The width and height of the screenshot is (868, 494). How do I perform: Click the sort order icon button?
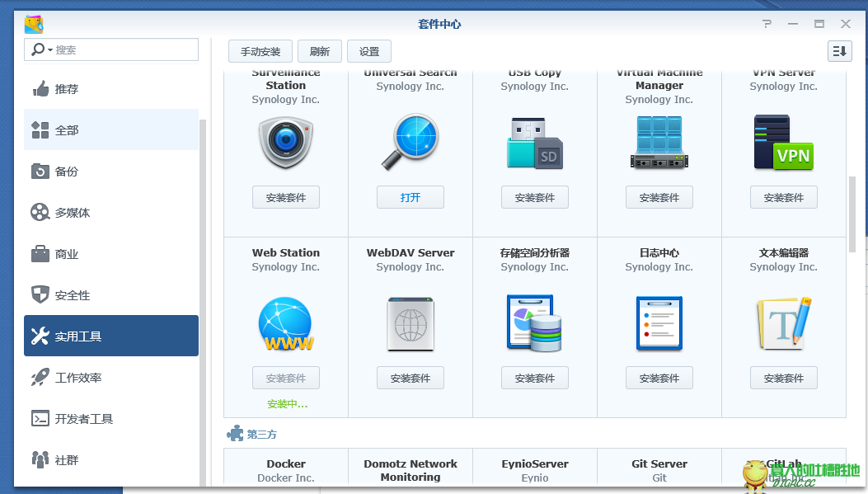click(840, 51)
